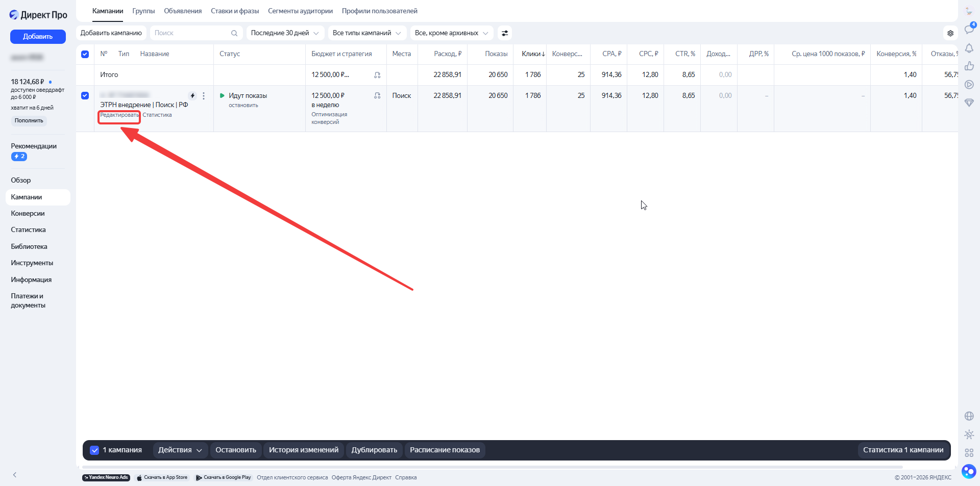Click the lightning icon on the campaign row

coord(192,96)
